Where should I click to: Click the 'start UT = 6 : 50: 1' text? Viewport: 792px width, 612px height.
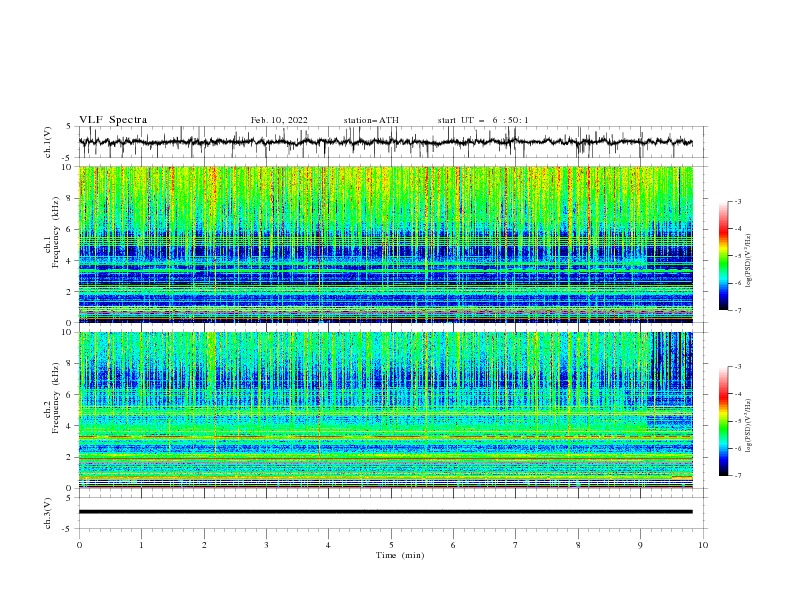point(483,120)
